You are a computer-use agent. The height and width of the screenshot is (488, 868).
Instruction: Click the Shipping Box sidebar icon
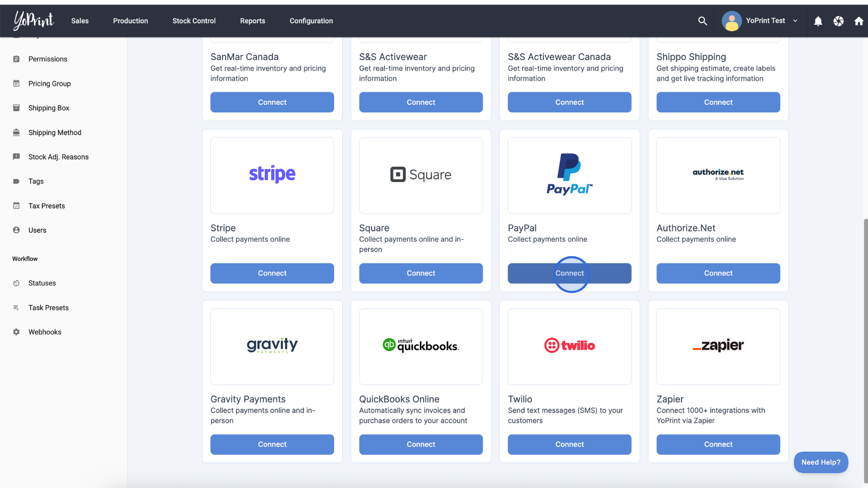[16, 108]
